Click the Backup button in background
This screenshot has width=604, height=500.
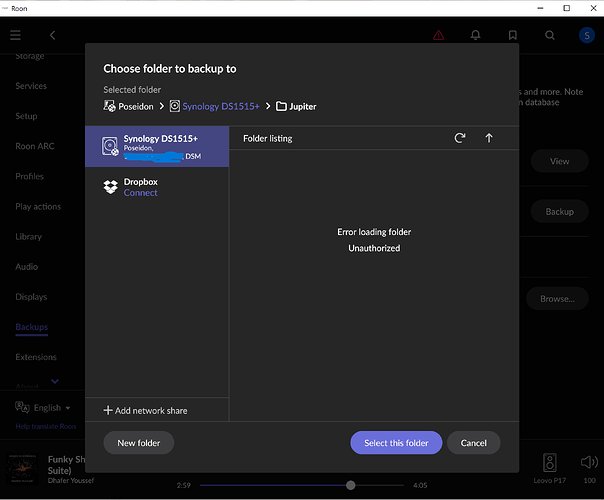point(559,211)
